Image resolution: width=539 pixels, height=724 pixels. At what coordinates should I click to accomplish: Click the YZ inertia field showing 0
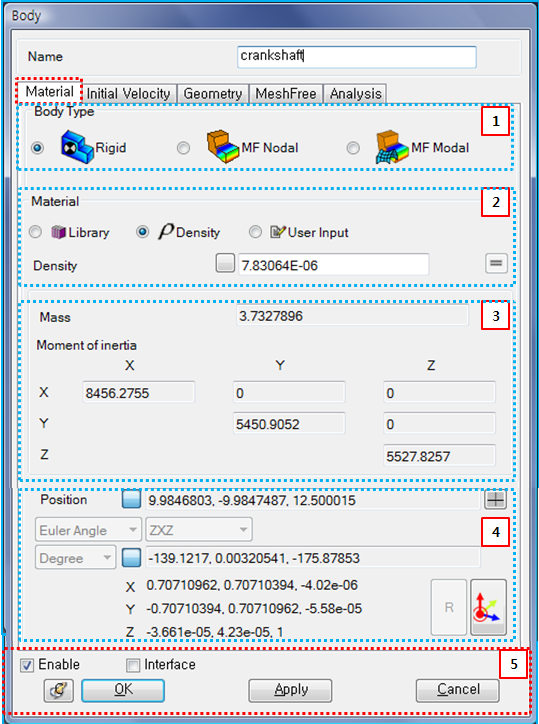[439, 423]
